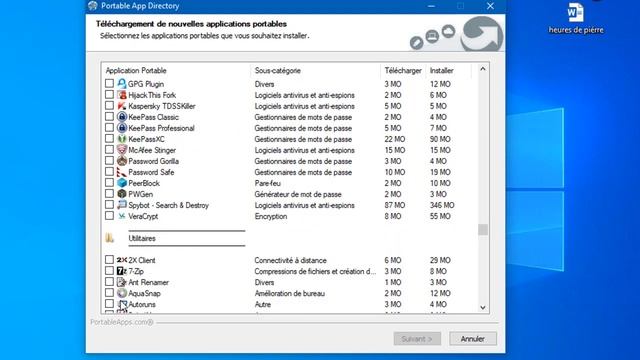Select the PWGen app name

(140, 194)
